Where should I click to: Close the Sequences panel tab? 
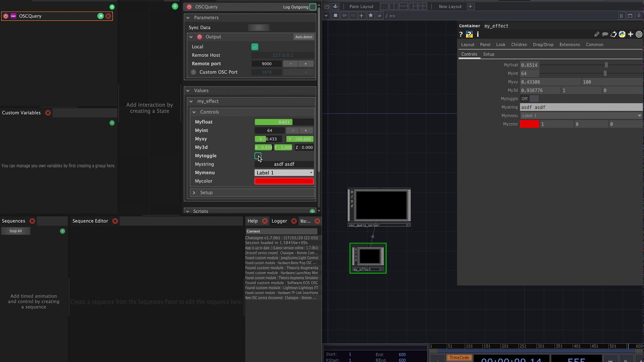(x=32, y=221)
